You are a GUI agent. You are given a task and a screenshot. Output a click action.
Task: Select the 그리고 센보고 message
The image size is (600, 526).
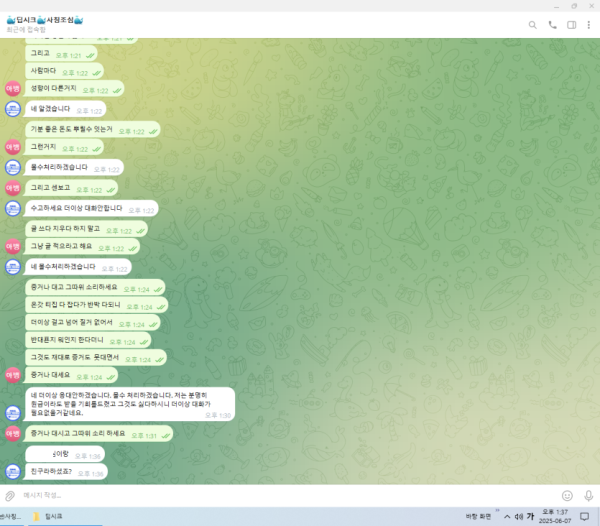pos(71,188)
